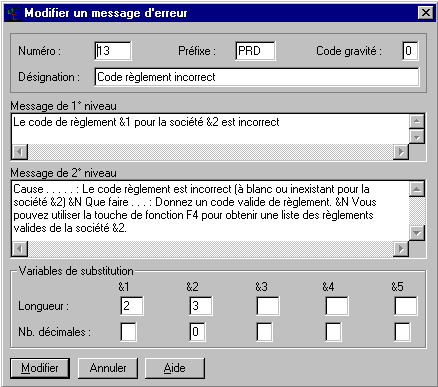Click down arrow of 1° niveau vertical scrollbar

pos(417,136)
